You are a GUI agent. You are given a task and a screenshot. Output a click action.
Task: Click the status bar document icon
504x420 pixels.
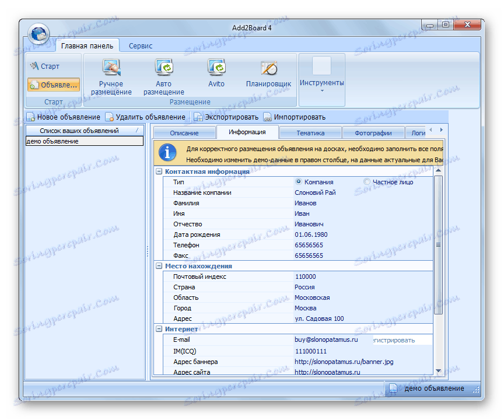pyautogui.click(x=393, y=388)
